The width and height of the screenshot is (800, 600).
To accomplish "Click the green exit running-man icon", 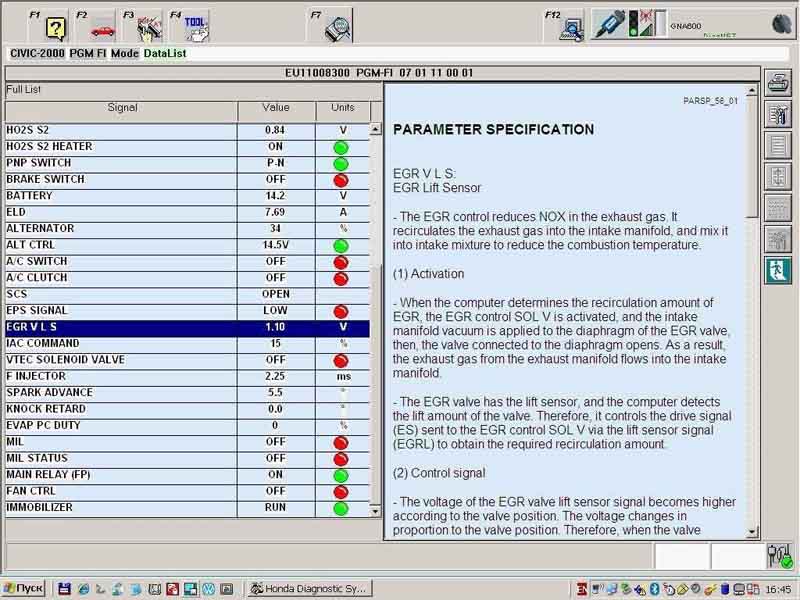I will (777, 270).
